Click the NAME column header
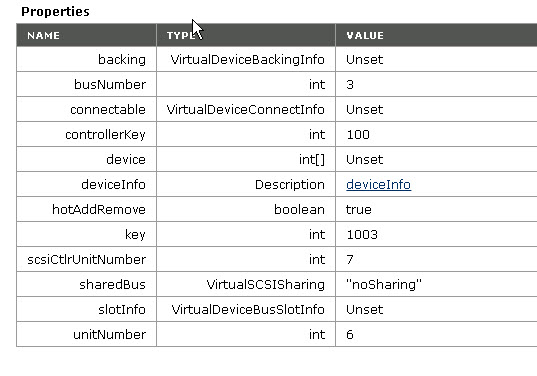The height and width of the screenshot is (376, 537). [43, 35]
